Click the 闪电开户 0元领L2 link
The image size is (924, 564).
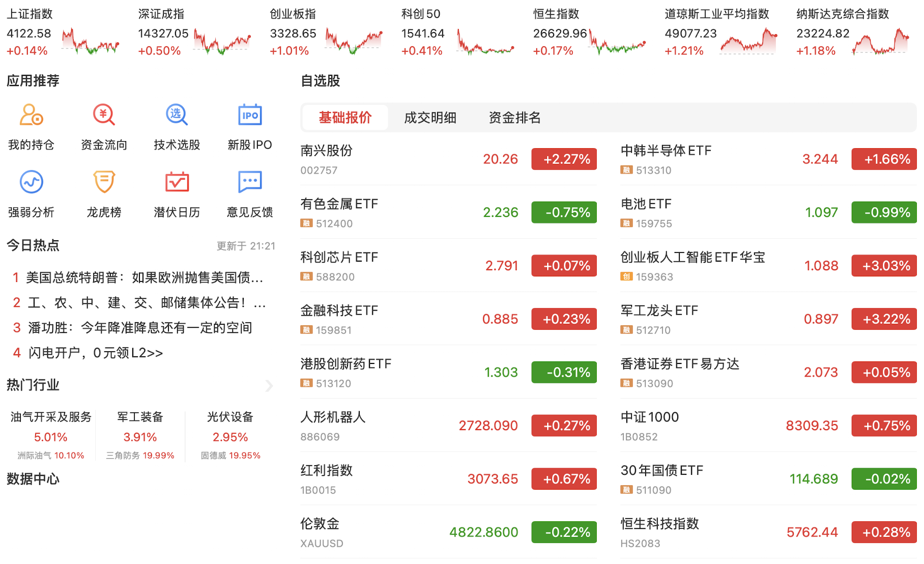coord(96,353)
